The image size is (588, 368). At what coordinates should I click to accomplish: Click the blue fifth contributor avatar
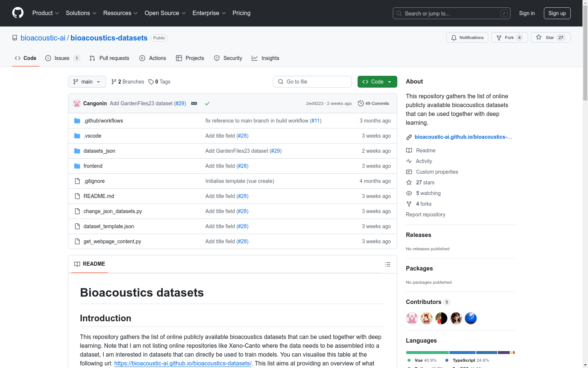click(x=471, y=318)
